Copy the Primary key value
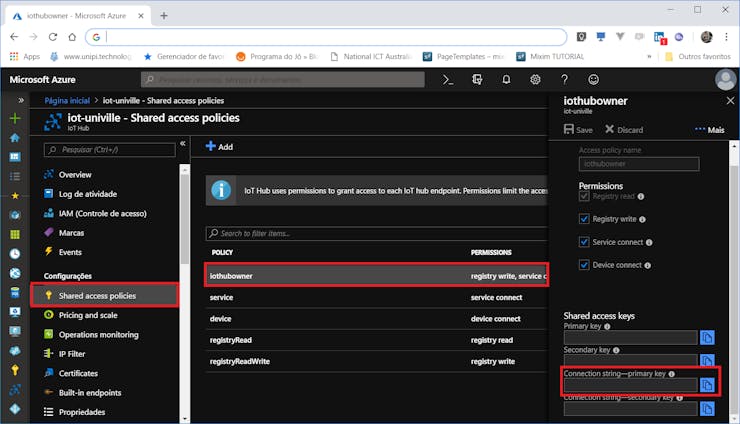 click(x=707, y=338)
